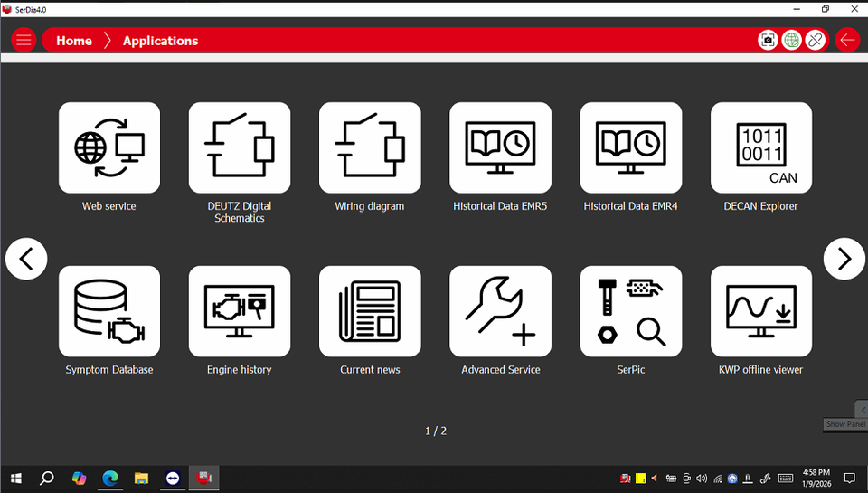Navigate to Home in the breadcrumb
The width and height of the screenshot is (868, 493).
[74, 41]
